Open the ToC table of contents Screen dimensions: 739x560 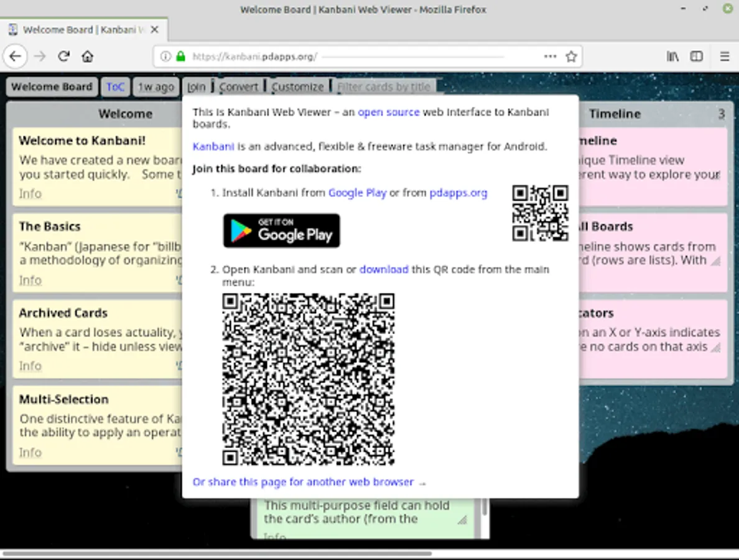(115, 86)
